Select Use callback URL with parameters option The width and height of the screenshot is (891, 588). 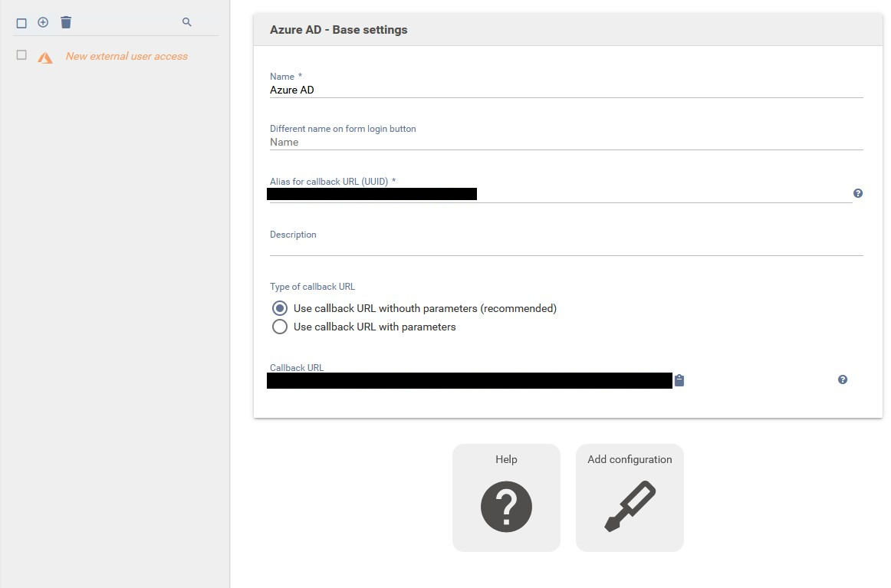point(280,327)
